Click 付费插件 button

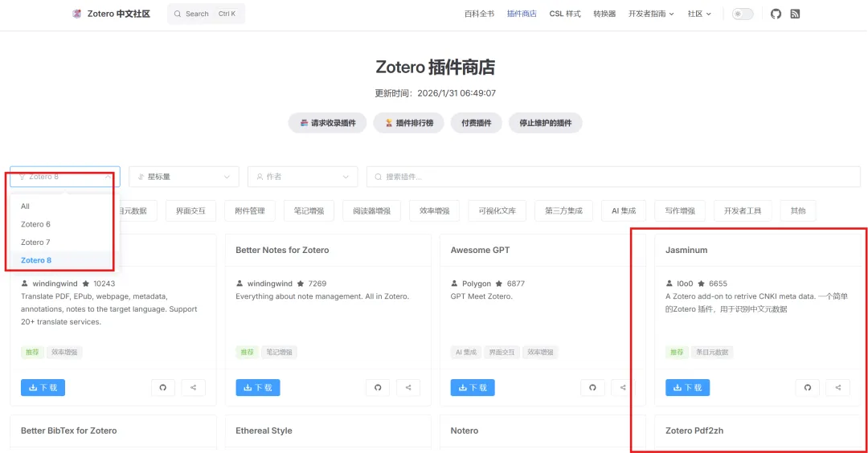(x=476, y=123)
